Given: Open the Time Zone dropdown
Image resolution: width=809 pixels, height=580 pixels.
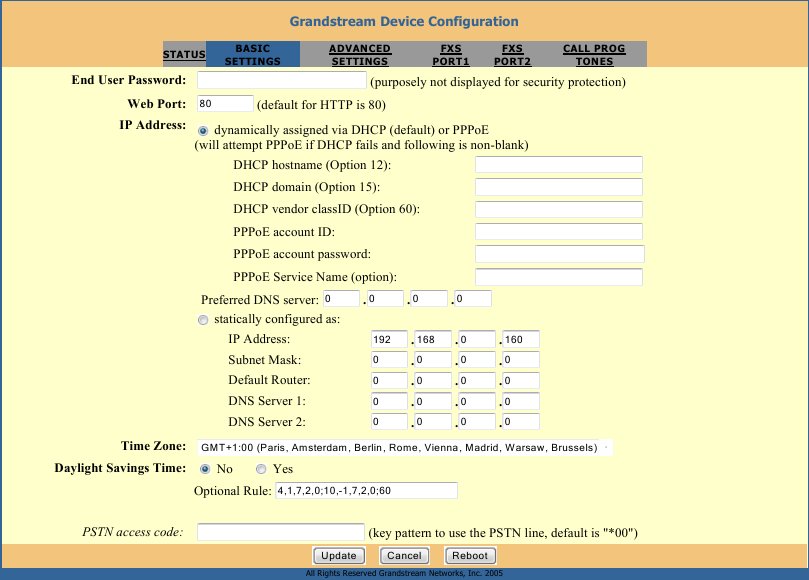Looking at the screenshot, I should tap(404, 447).
